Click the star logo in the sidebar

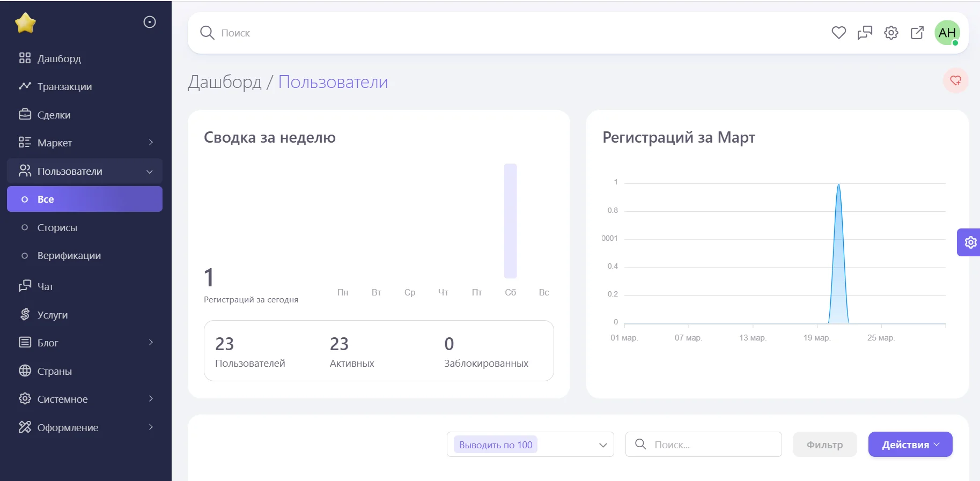[x=25, y=23]
